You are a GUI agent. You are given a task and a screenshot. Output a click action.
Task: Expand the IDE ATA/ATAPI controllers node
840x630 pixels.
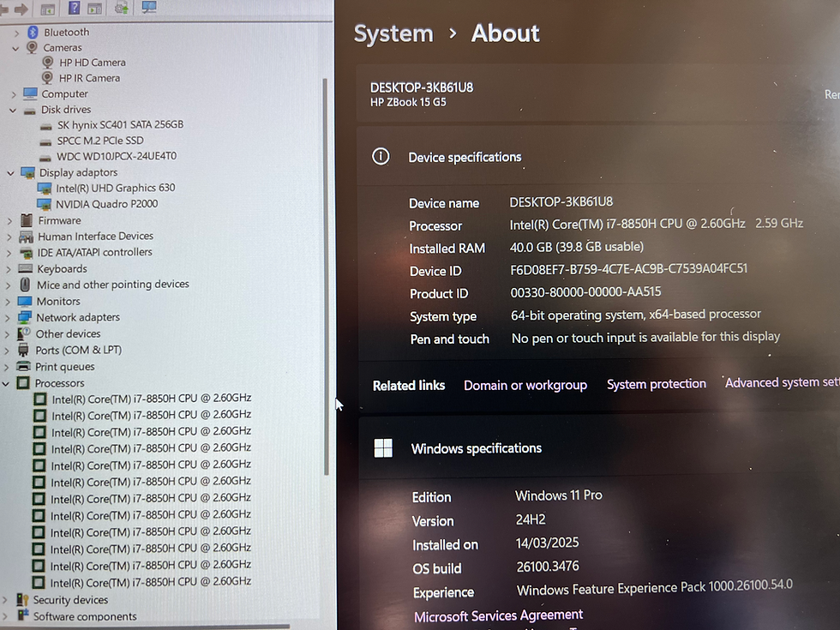[9, 253]
